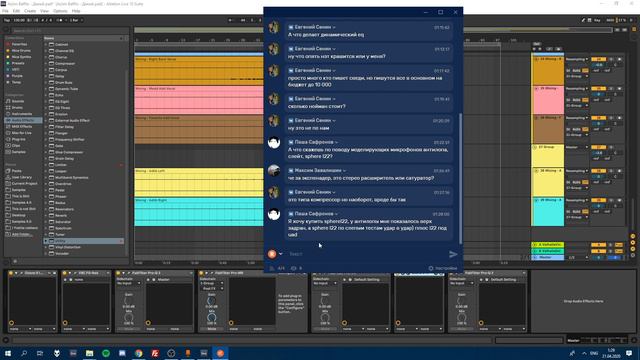640x360 pixels.
Task: Open the Options menu
Action: pyautogui.click(x=60, y=11)
